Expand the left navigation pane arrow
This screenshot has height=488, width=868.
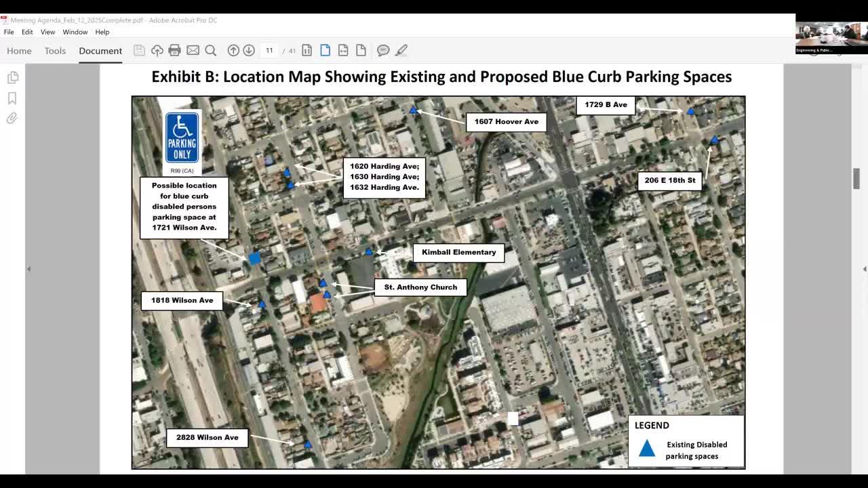pyautogui.click(x=28, y=269)
